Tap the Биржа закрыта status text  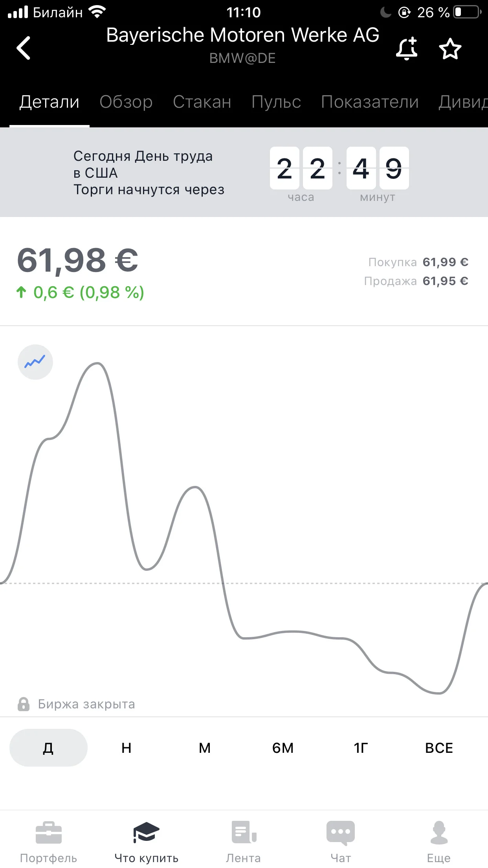coord(86,704)
